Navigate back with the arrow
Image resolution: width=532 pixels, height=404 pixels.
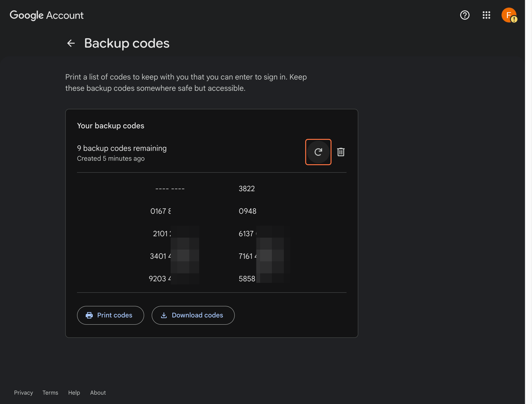click(x=71, y=43)
